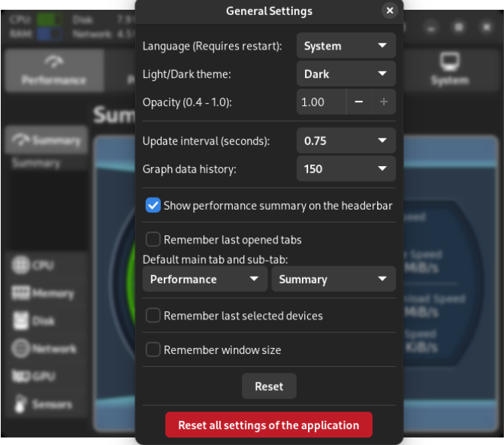This screenshot has width=504, height=445.
Task: Enable Remember last opened tabs
Action: [153, 239]
